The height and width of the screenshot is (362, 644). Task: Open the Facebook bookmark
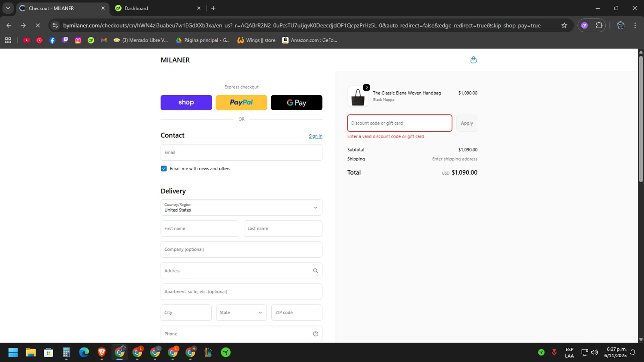[x=52, y=40]
